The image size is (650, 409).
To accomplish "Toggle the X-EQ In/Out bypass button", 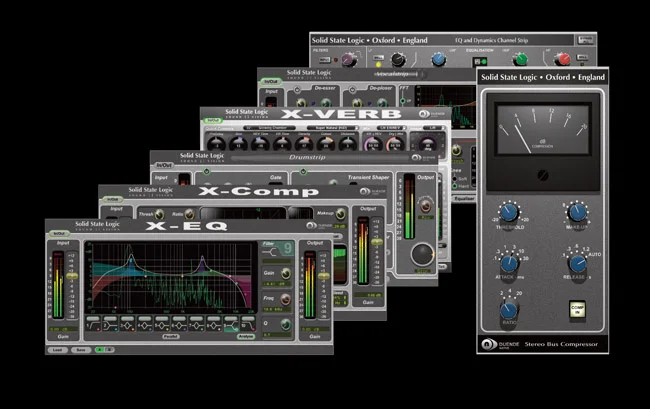I will pyautogui.click(x=59, y=234).
